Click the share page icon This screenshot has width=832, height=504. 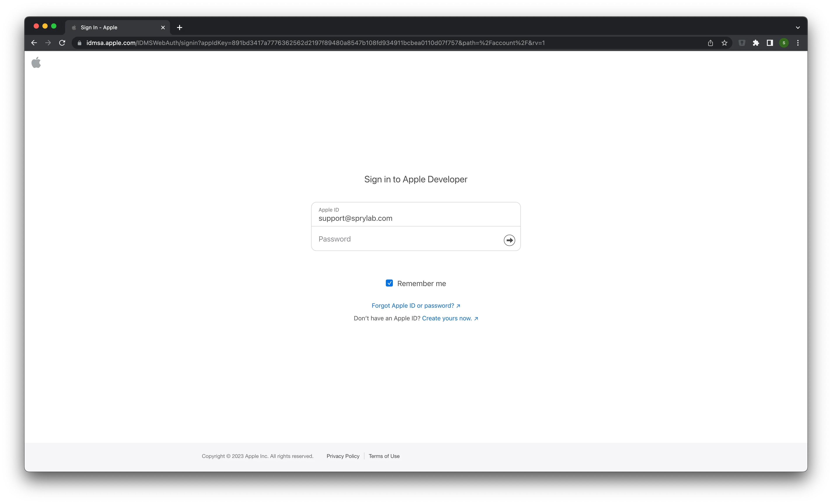[x=711, y=43]
